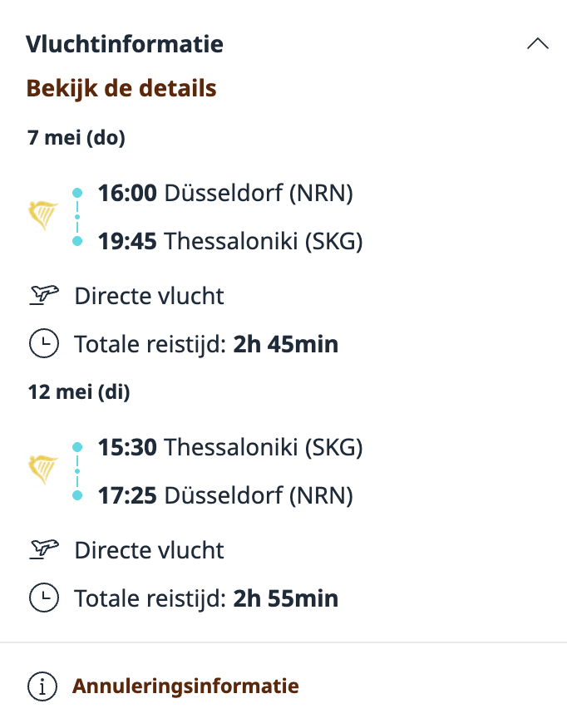Click the arrival dot at 17:25 Düsseldorf

[x=78, y=494]
